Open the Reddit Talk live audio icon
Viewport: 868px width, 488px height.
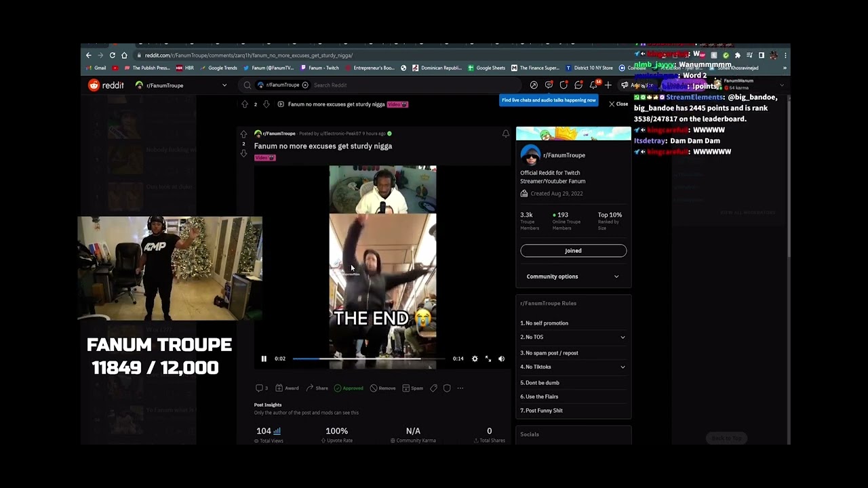pos(549,85)
